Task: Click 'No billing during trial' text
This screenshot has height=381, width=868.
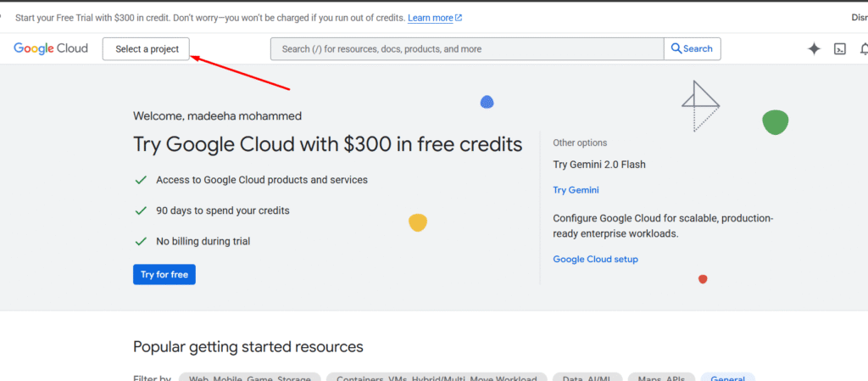Action: (203, 242)
